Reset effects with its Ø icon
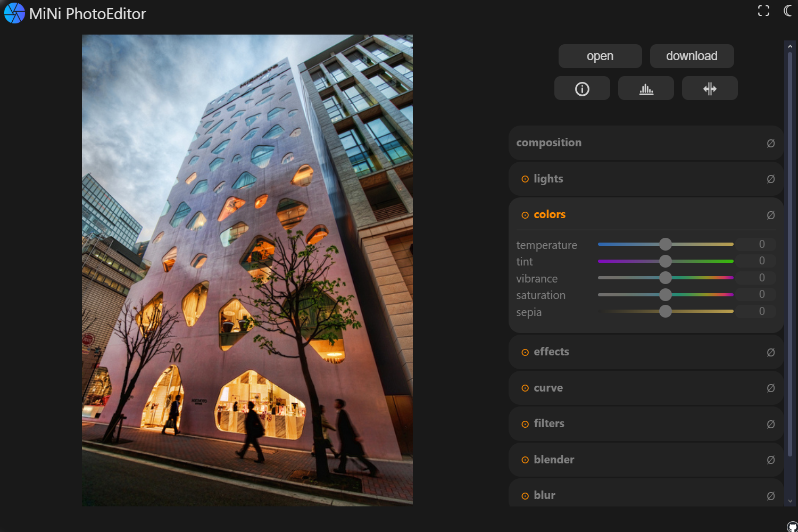The image size is (798, 532). (770, 352)
